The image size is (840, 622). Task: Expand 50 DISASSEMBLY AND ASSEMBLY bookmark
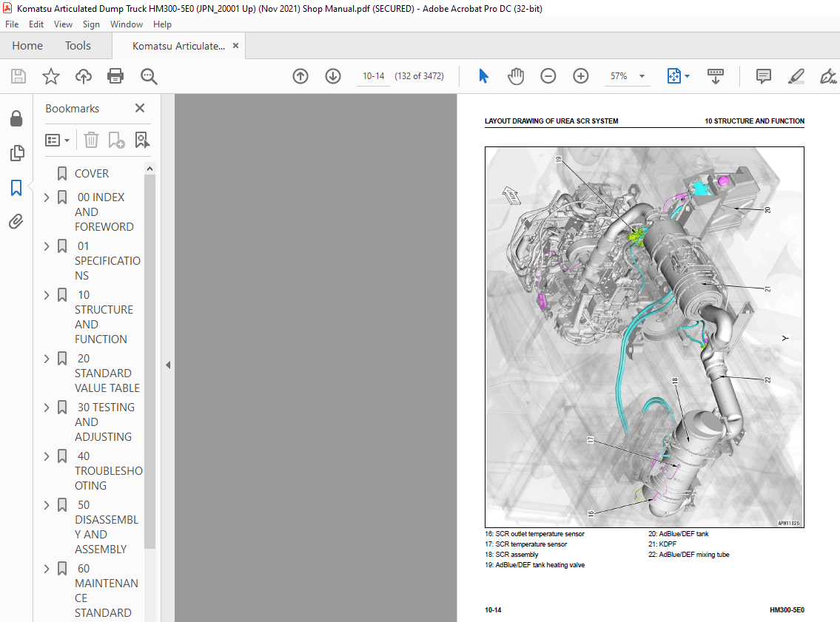coord(47,505)
